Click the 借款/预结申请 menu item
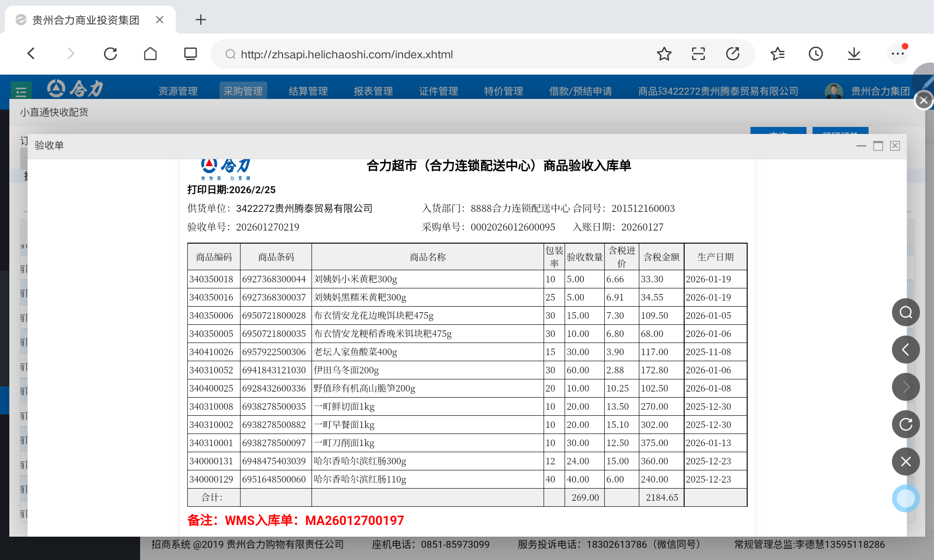Viewport: 934px width, 560px height. 580,91
